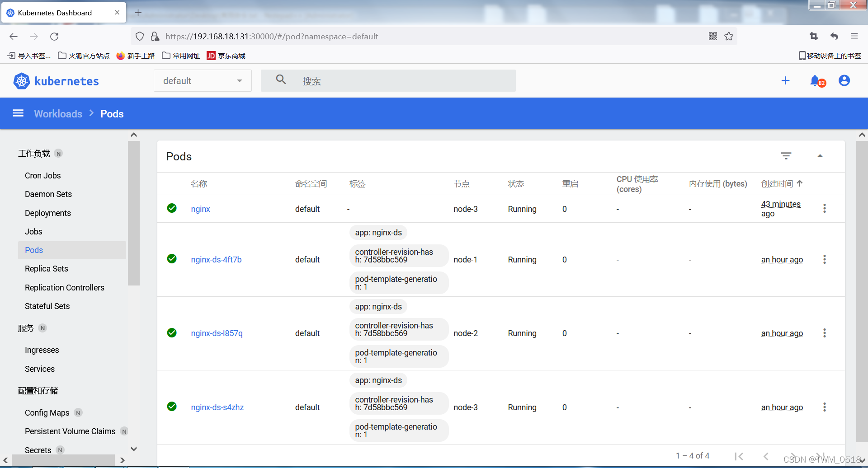Click the browser reload icon

[x=54, y=37]
